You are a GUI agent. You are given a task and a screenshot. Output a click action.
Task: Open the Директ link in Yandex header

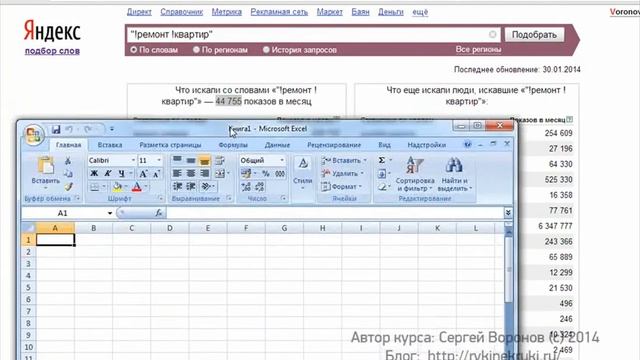(139, 12)
